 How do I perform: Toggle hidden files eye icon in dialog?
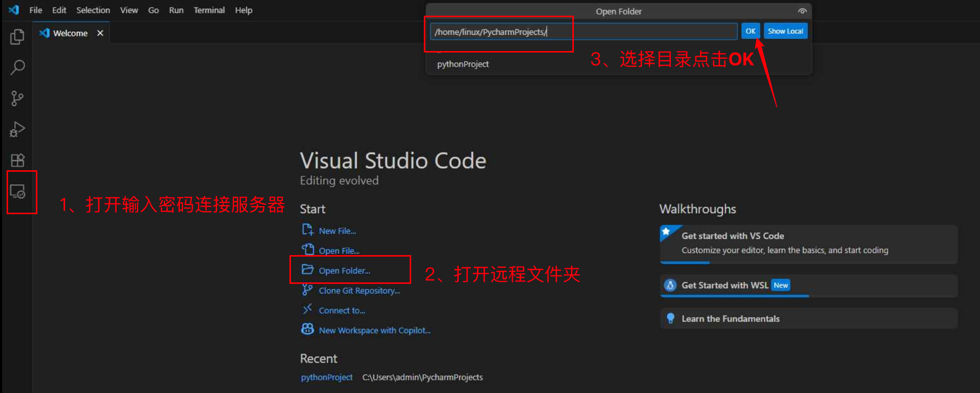802,11
